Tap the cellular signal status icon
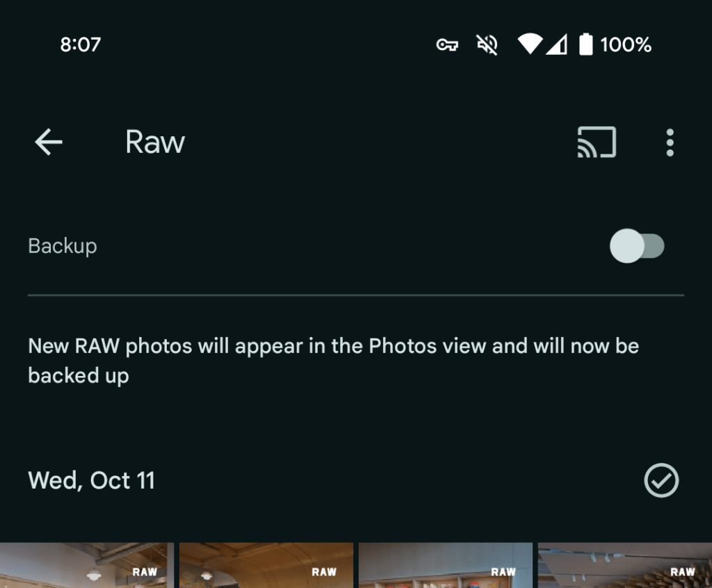The width and height of the screenshot is (712, 588). click(x=556, y=45)
